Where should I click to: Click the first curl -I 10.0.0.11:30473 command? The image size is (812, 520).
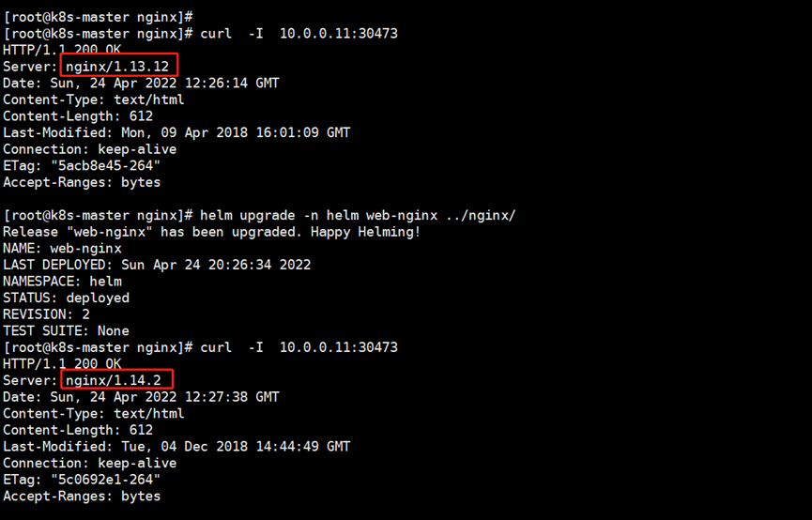(x=299, y=34)
